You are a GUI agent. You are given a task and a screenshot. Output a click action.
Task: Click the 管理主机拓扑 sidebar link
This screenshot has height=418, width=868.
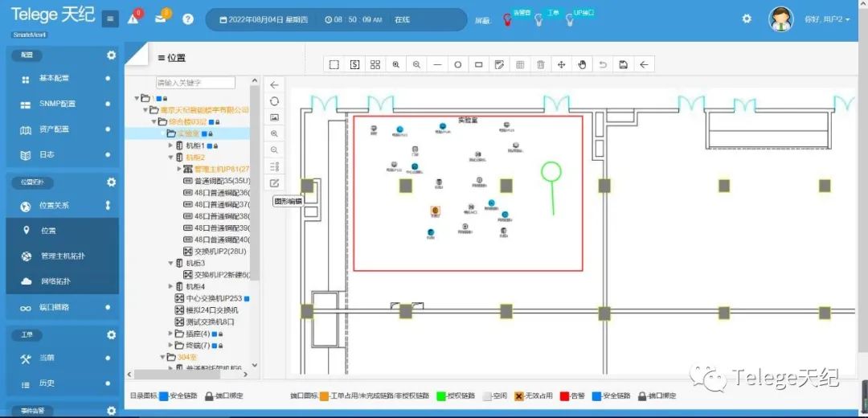(x=63, y=256)
